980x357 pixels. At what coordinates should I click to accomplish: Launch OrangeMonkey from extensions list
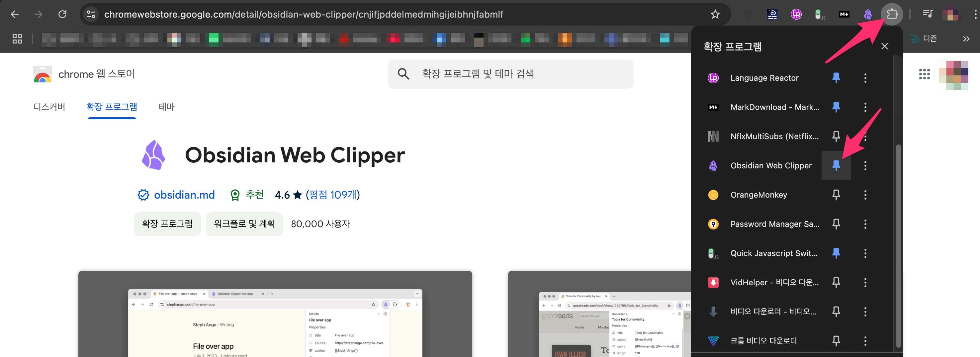pyautogui.click(x=758, y=195)
